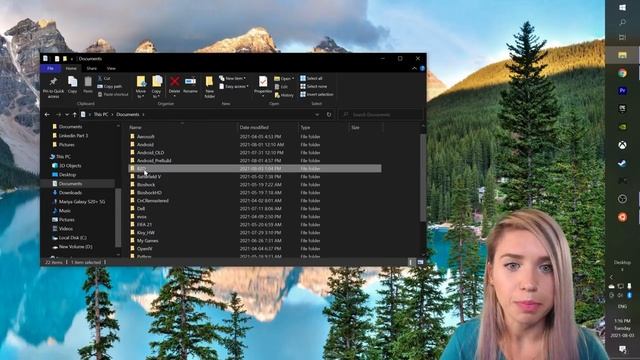This screenshot has height=360, width=640.
Task: Click Edit in the Open group
Action: pyautogui.click(x=282, y=87)
